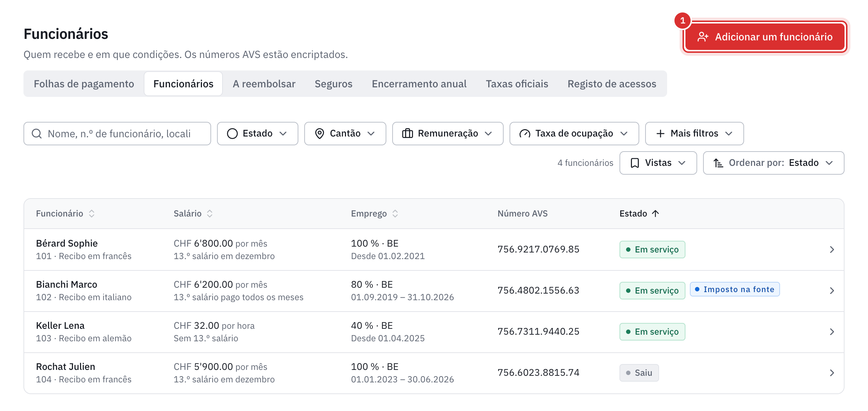The height and width of the screenshot is (411, 868).
Task: Focus the employee search field
Action: (x=117, y=134)
